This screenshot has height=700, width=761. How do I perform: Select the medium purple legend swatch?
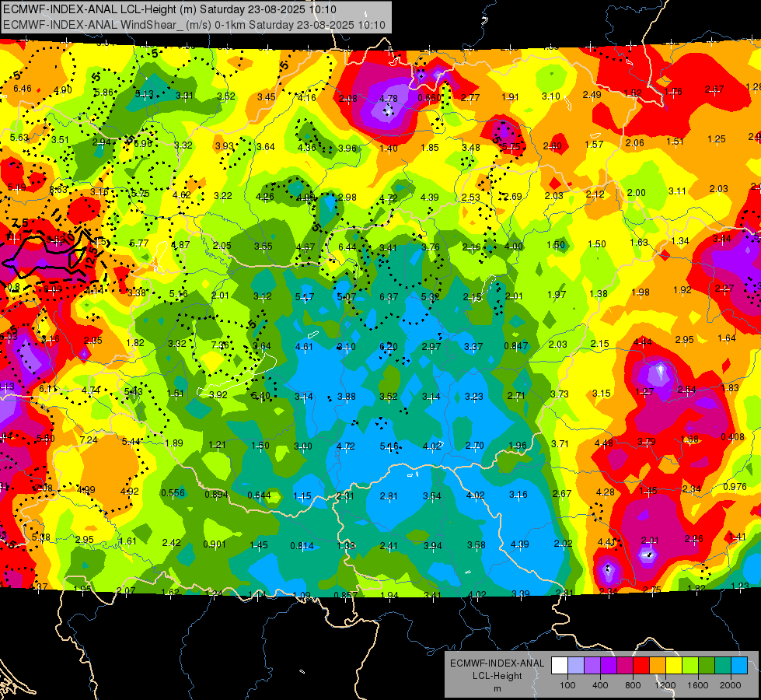[592, 666]
